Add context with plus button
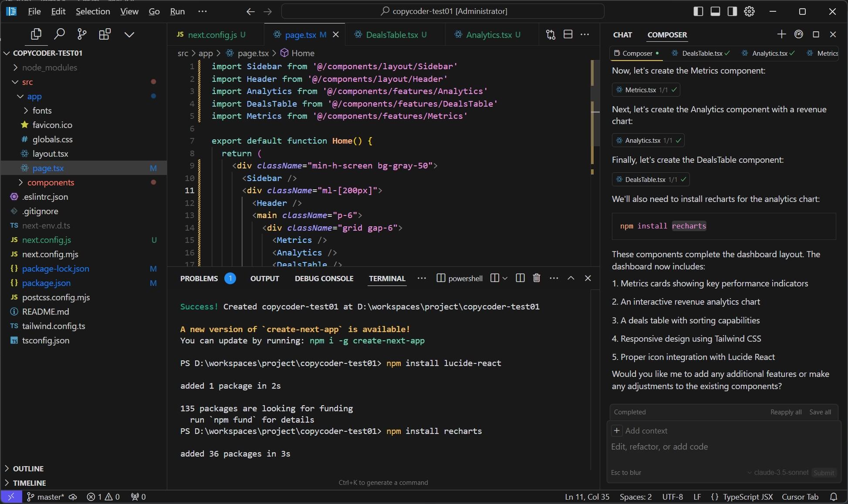848x504 pixels. 616,430
